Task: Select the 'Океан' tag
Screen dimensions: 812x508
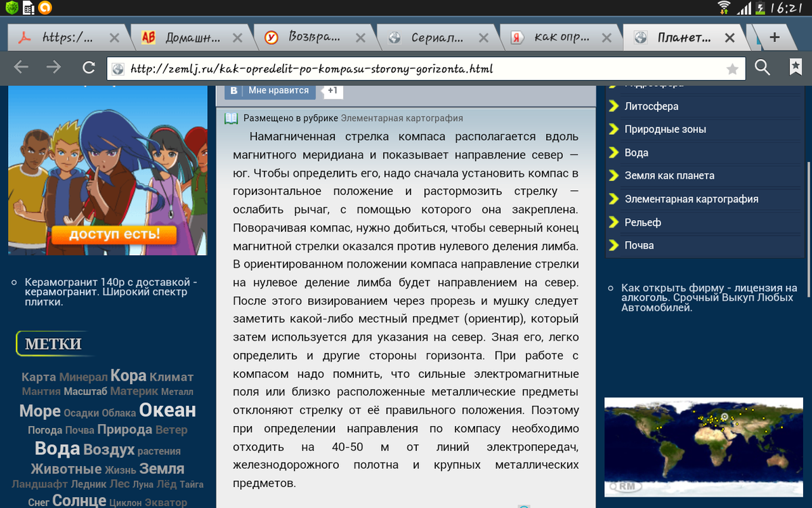Action: pyautogui.click(x=168, y=410)
